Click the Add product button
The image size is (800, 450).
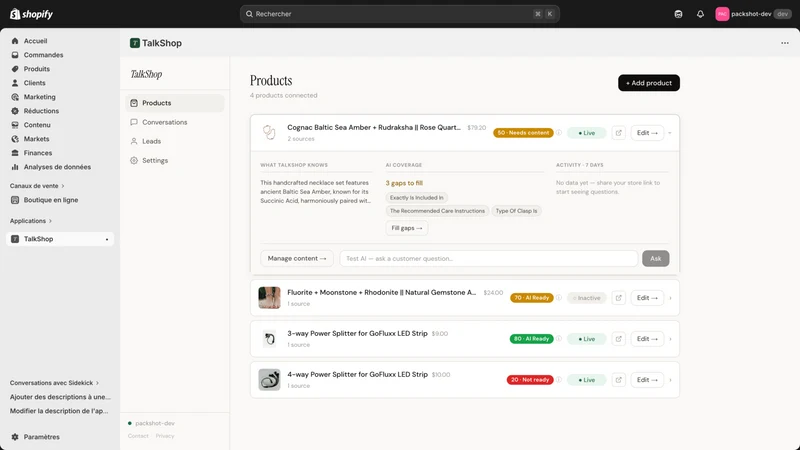[648, 83]
